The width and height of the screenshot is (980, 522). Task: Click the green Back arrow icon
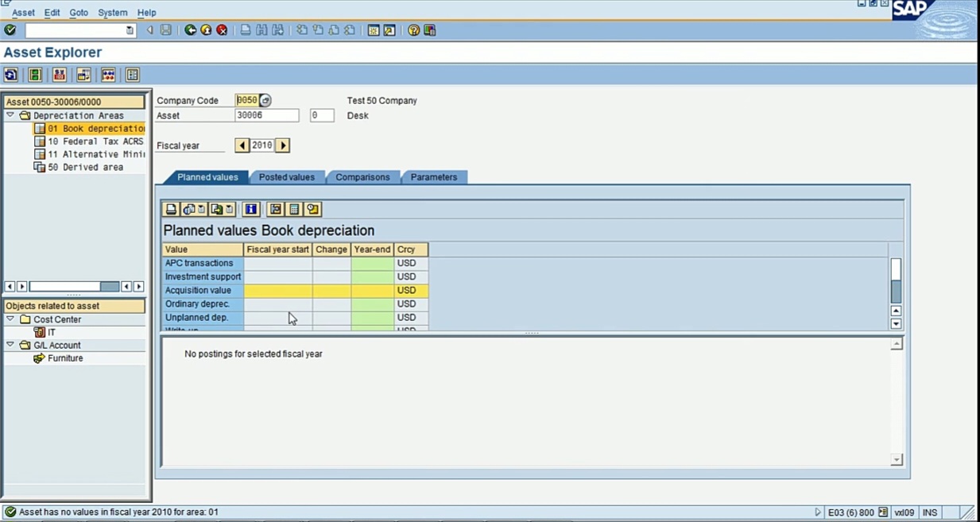pyautogui.click(x=191, y=30)
